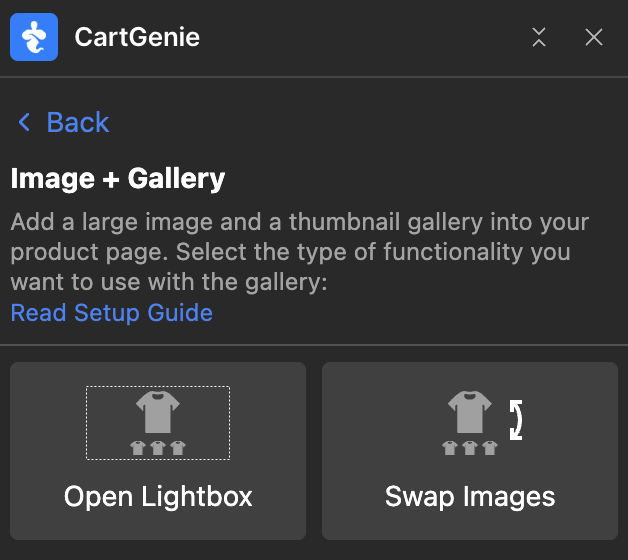Click the large t-shirt icon in Swap Images
Screen dimensions: 628x560
pyautogui.click(x=470, y=411)
